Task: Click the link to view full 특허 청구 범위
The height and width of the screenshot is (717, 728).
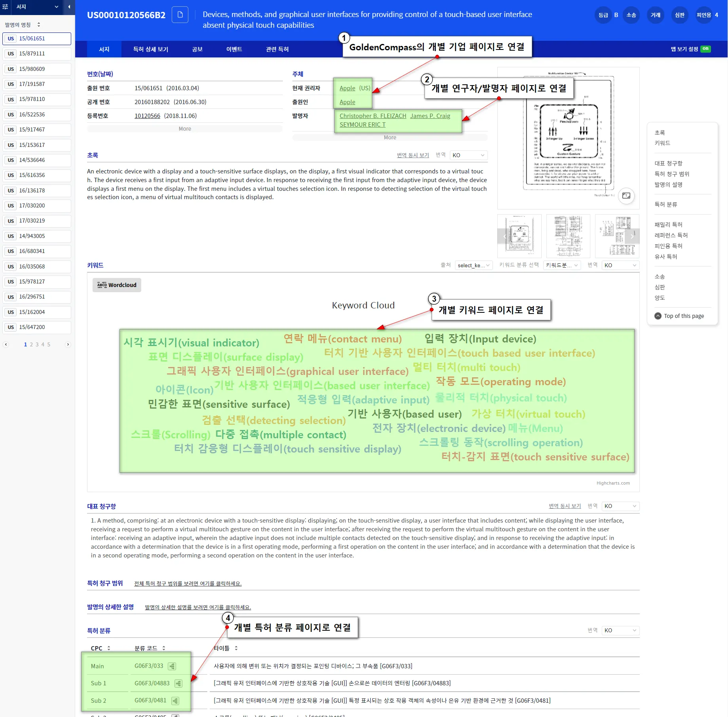Action: coord(188,584)
